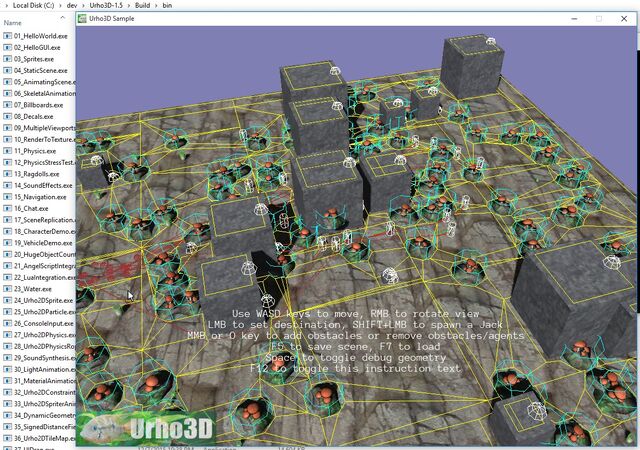Open the dev folder in breadcrumb
The image size is (640, 450).
(x=72, y=5)
